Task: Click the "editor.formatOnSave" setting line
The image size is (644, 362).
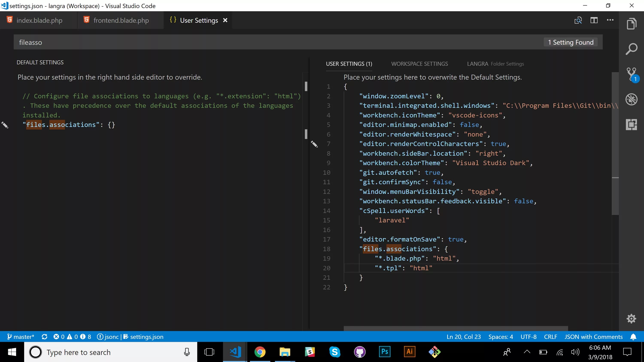Action: pyautogui.click(x=413, y=239)
